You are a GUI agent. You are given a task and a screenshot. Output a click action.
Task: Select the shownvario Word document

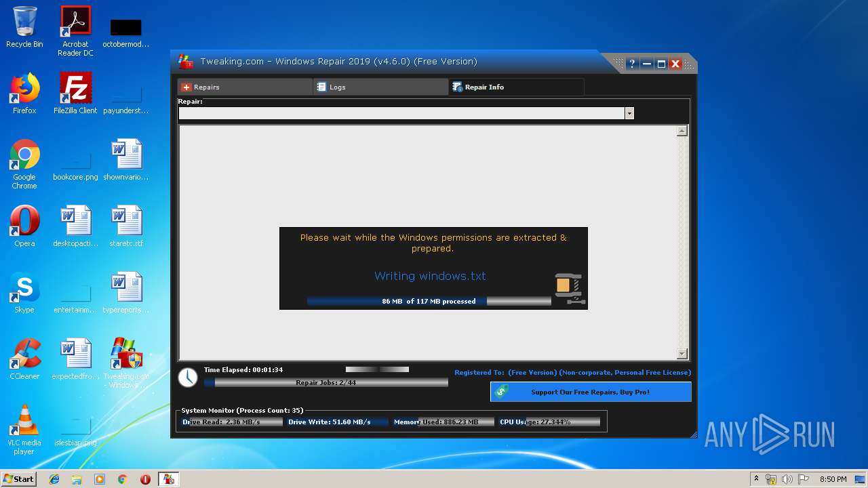click(x=126, y=160)
